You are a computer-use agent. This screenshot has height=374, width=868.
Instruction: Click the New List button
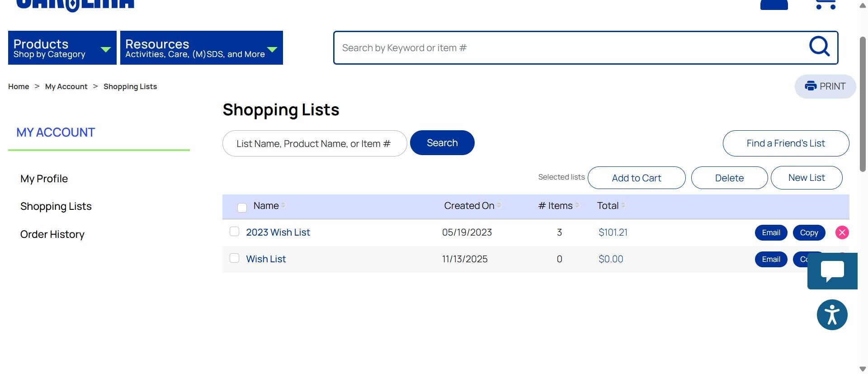point(806,178)
